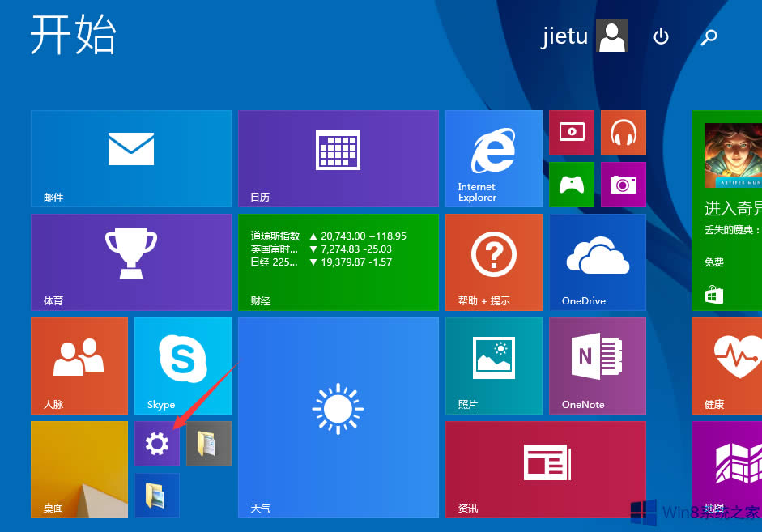Image resolution: width=762 pixels, height=532 pixels.
Task: Launch the 邮件 (Mail) app
Action: [130, 158]
